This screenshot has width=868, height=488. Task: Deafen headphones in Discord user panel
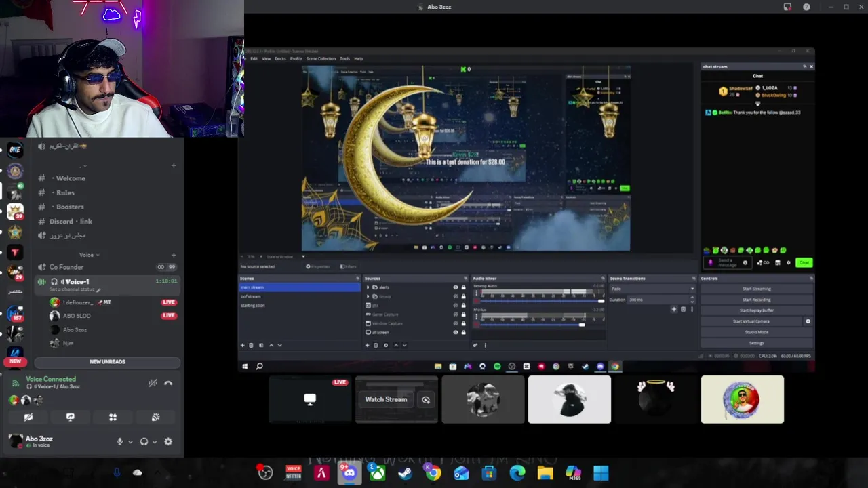144,442
